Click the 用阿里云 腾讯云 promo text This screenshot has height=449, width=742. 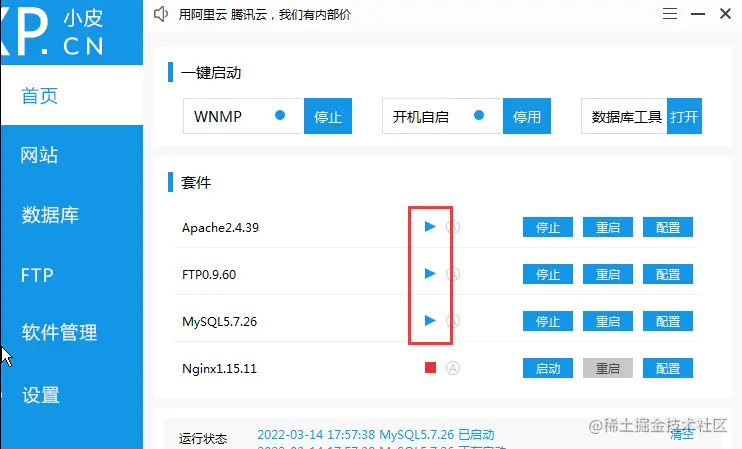point(265,15)
